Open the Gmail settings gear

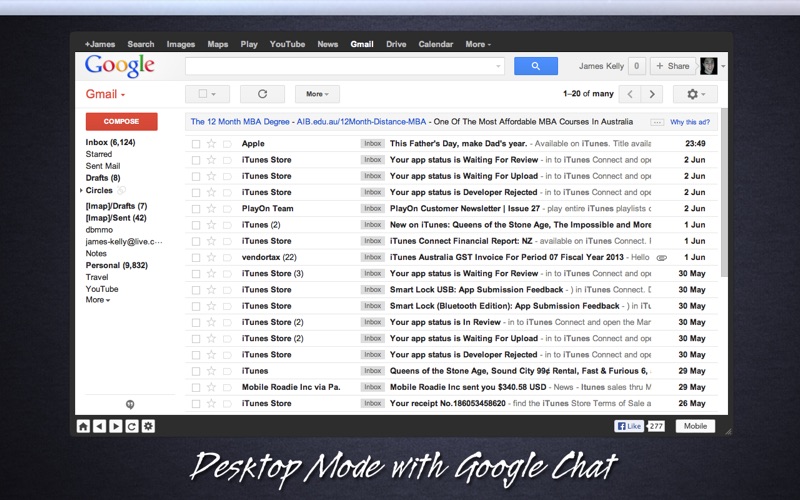(695, 94)
